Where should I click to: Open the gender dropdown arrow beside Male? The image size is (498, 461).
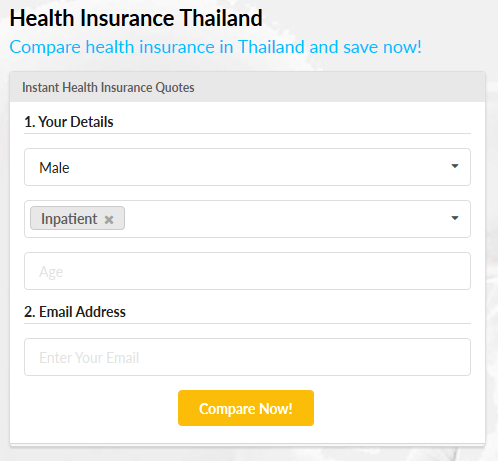(x=455, y=166)
